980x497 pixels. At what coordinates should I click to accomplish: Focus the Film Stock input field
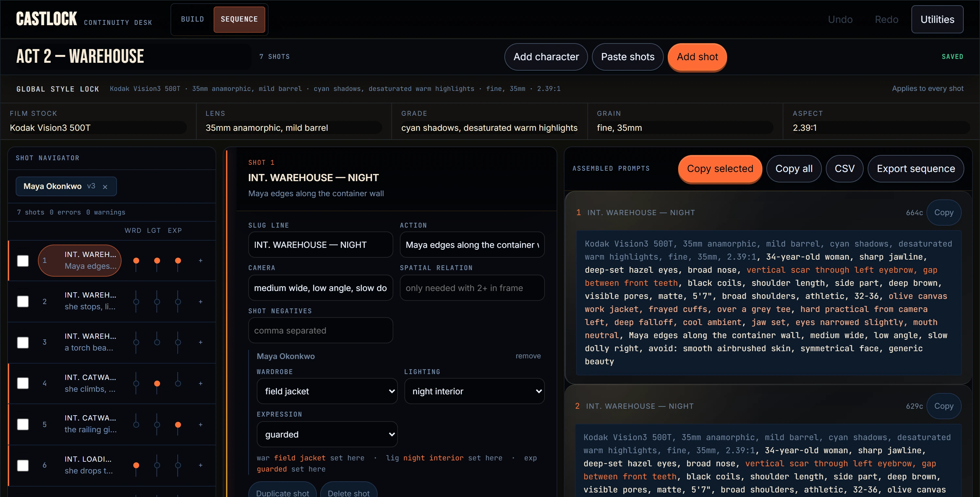(98, 128)
